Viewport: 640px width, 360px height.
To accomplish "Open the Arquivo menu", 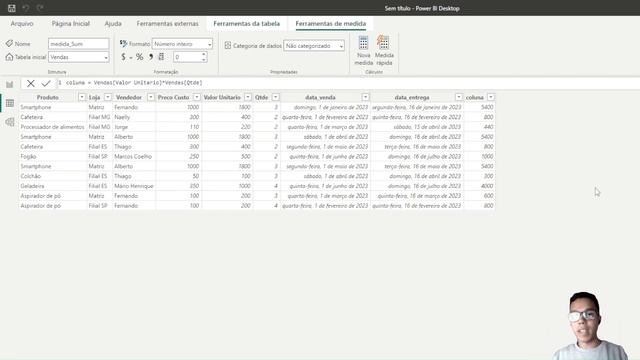I will click(x=22, y=24).
